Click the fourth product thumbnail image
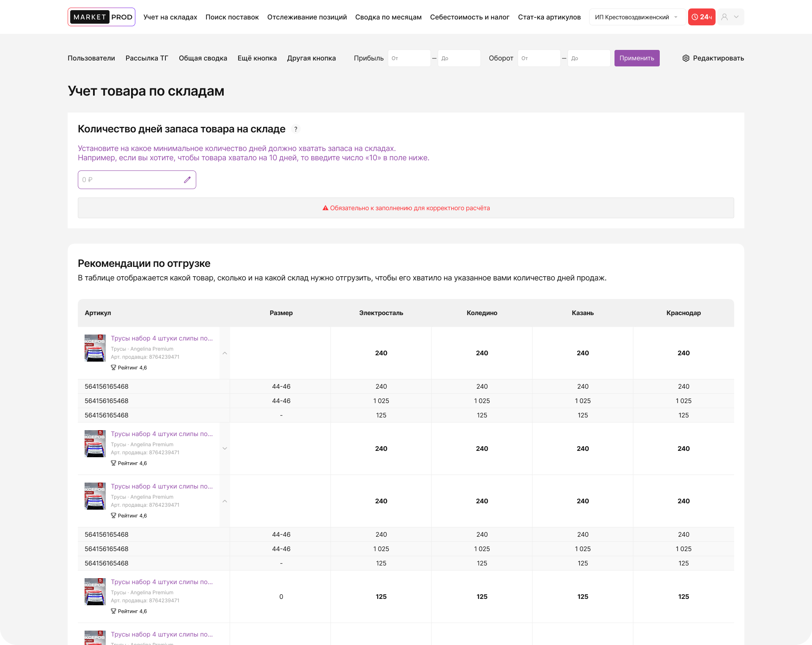 point(95,592)
